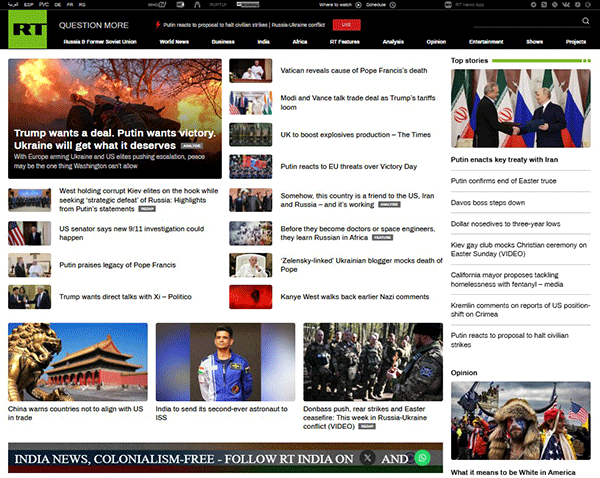The height and width of the screenshot is (478, 600).
Task: Open Putin enacts key treaty with Iran
Action: click(504, 160)
